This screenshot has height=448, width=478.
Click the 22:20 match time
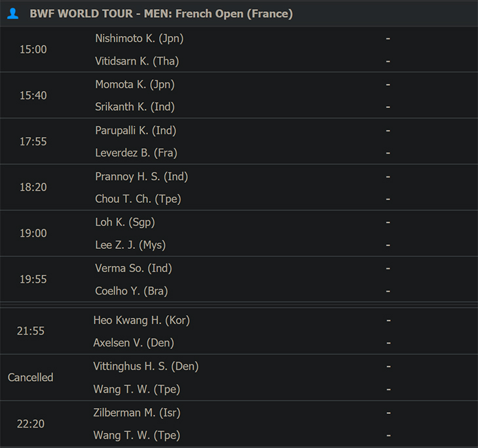click(31, 424)
